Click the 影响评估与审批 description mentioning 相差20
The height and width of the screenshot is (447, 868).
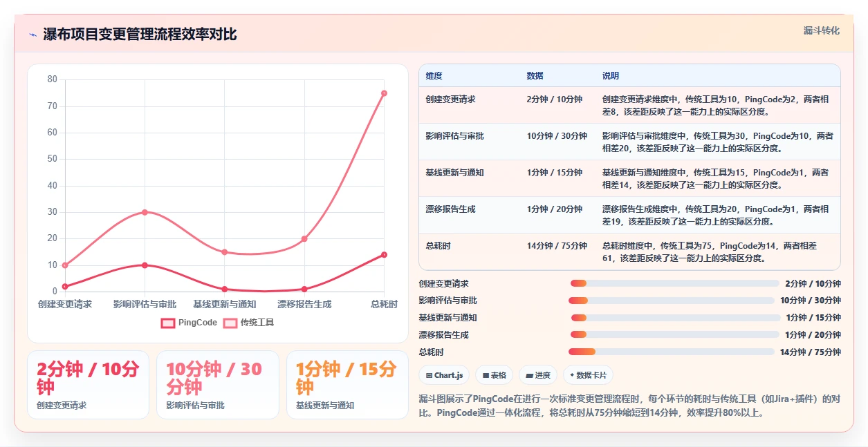pyautogui.click(x=718, y=142)
